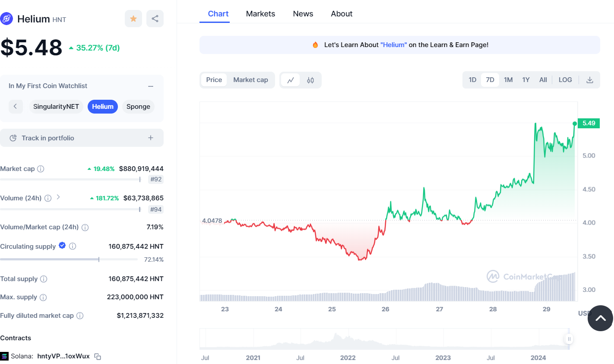Toggle LOG scale on chart
This screenshot has height=364, width=614.
point(565,80)
